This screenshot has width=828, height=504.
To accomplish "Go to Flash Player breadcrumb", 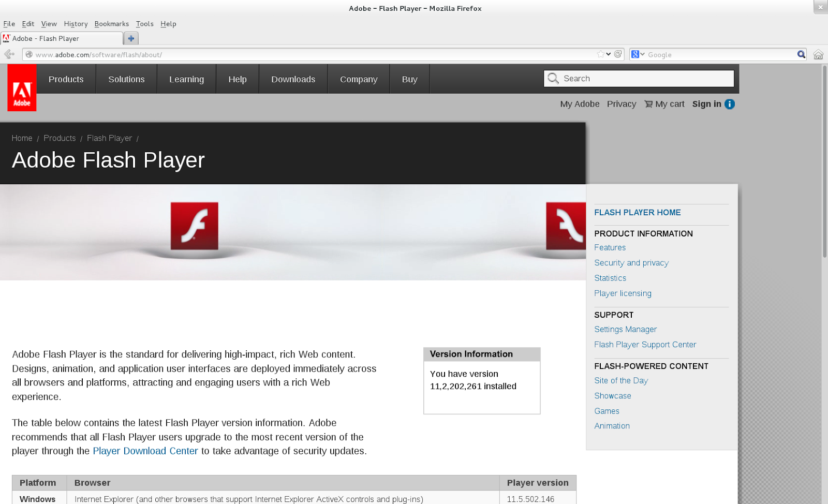I will [x=109, y=138].
